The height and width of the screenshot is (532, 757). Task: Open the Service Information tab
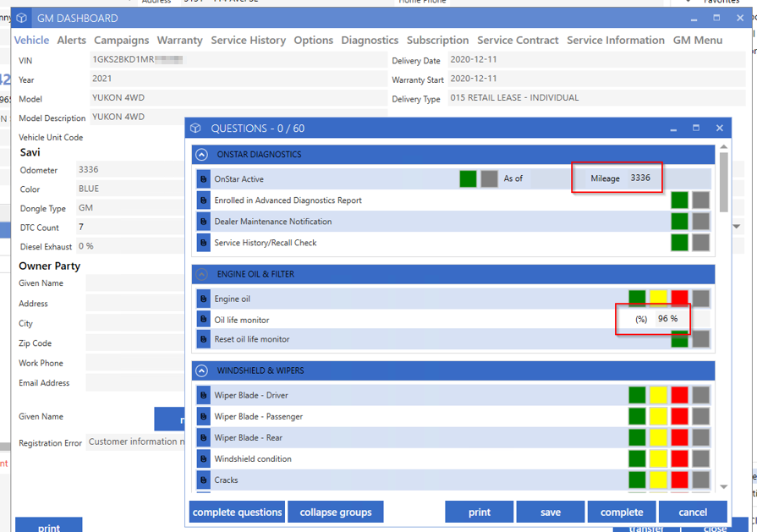point(616,40)
